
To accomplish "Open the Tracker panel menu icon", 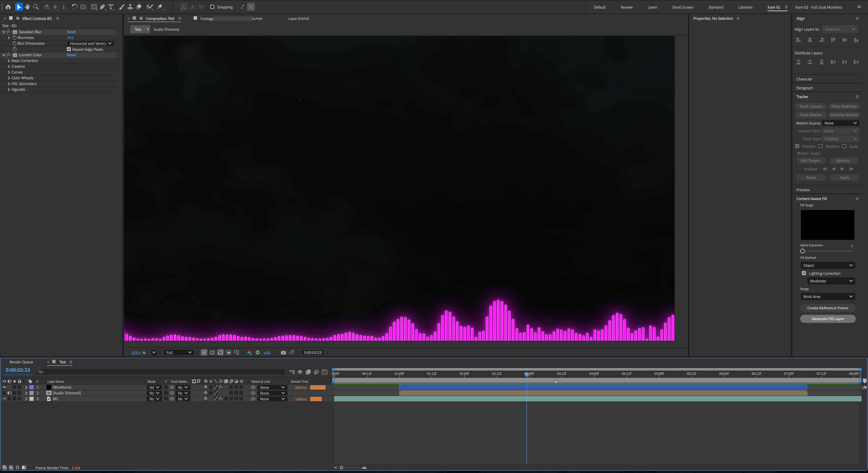I will point(857,97).
